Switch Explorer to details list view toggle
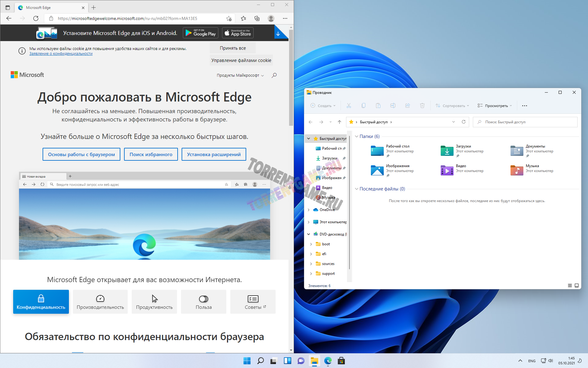The width and height of the screenshot is (588, 368). [x=570, y=286]
